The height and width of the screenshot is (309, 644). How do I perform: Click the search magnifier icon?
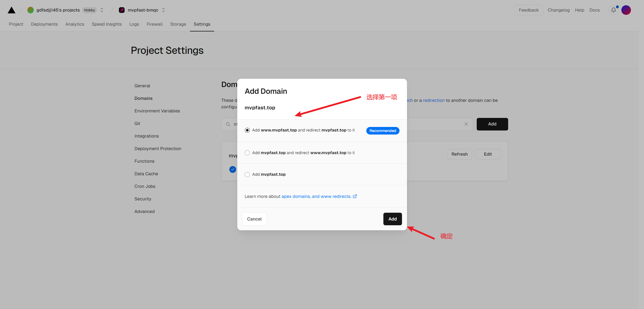228,124
